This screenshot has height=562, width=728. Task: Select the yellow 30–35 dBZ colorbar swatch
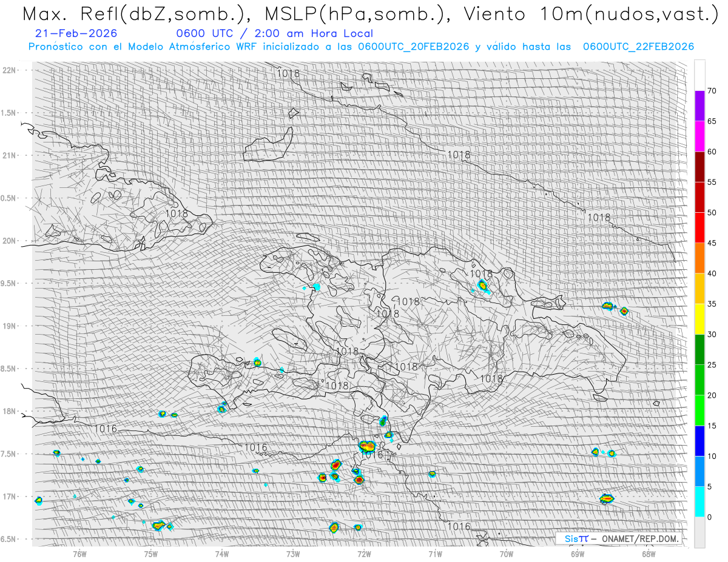699,319
